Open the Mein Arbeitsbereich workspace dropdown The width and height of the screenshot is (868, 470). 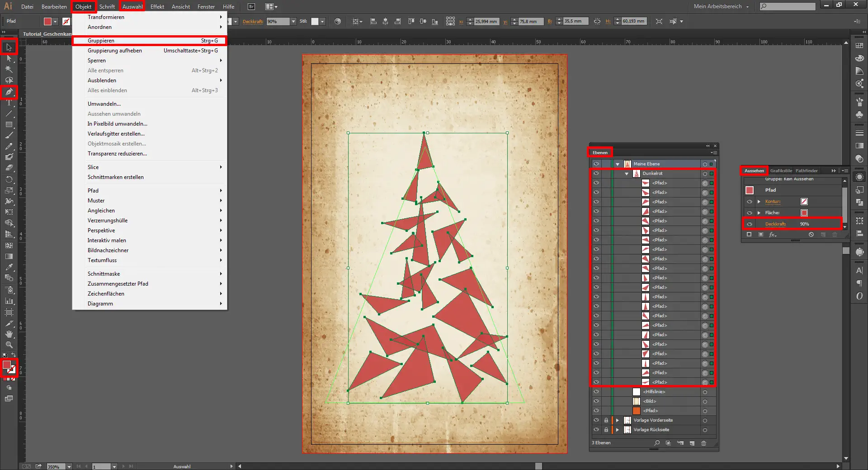[721, 6]
